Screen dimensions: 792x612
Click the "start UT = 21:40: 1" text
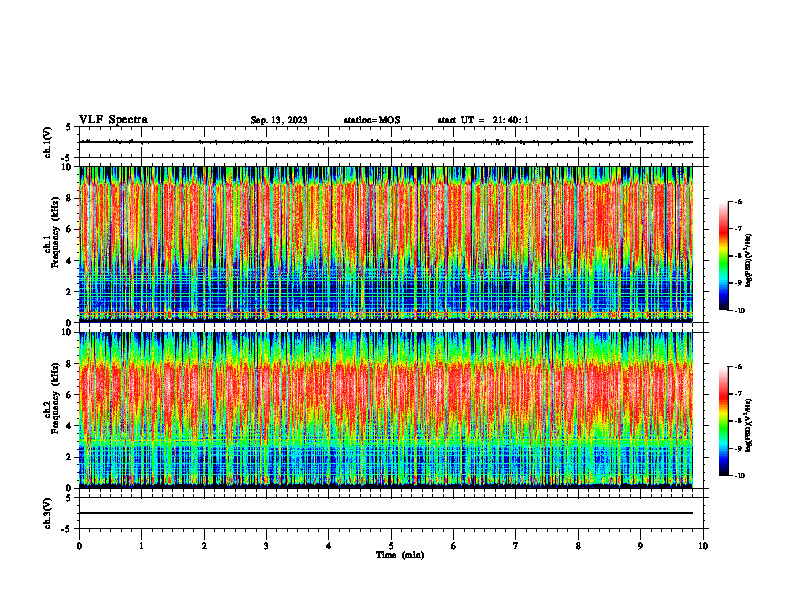click(x=483, y=120)
